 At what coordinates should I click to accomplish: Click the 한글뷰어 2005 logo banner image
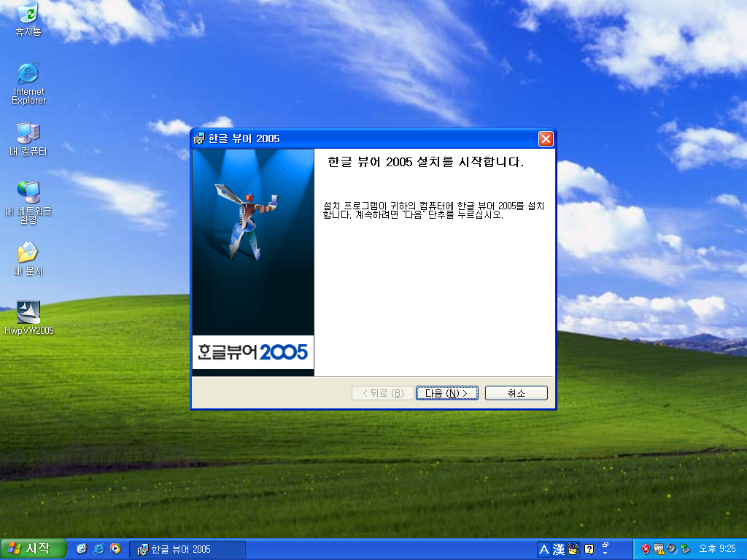tap(253, 352)
